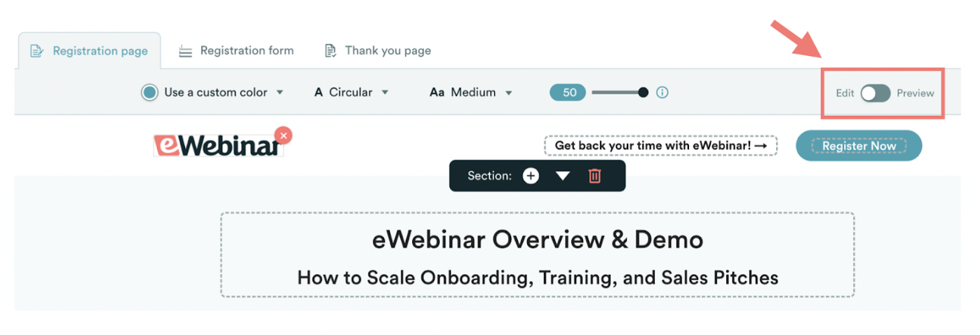Click the Registration page pencil icon
The height and width of the screenshot is (335, 980).
[x=37, y=51]
